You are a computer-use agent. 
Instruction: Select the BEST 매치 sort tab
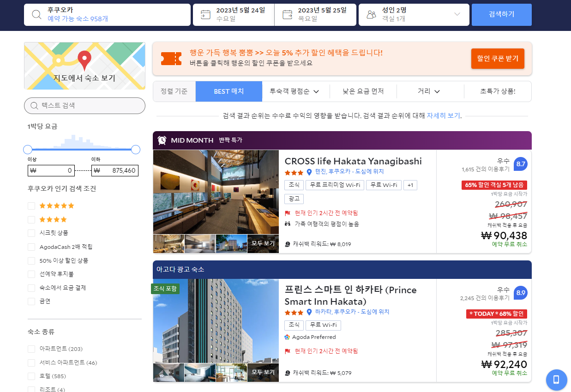(229, 91)
